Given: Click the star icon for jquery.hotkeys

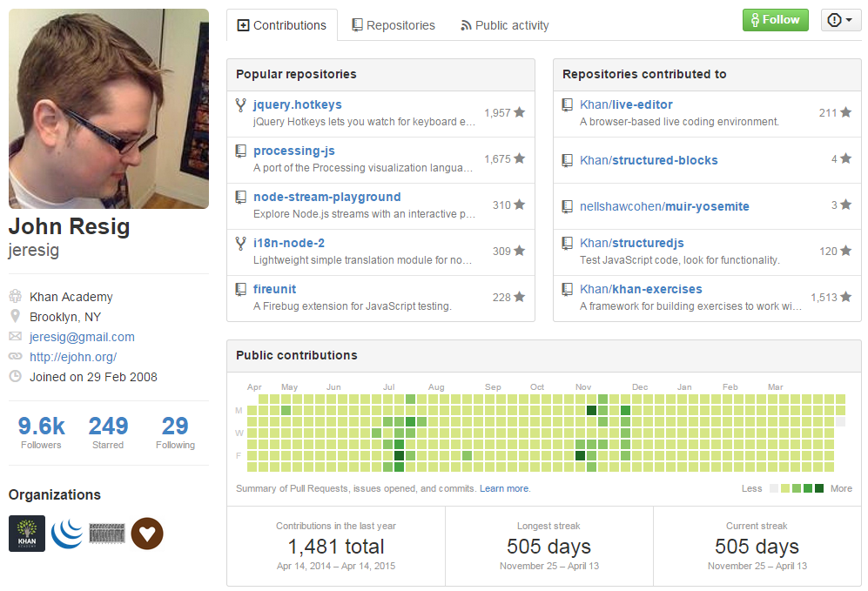Looking at the screenshot, I should point(519,112).
